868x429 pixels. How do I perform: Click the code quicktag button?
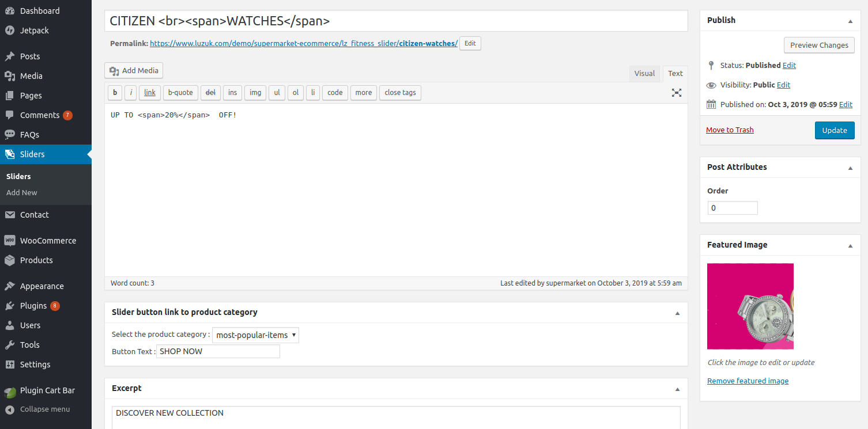point(335,93)
